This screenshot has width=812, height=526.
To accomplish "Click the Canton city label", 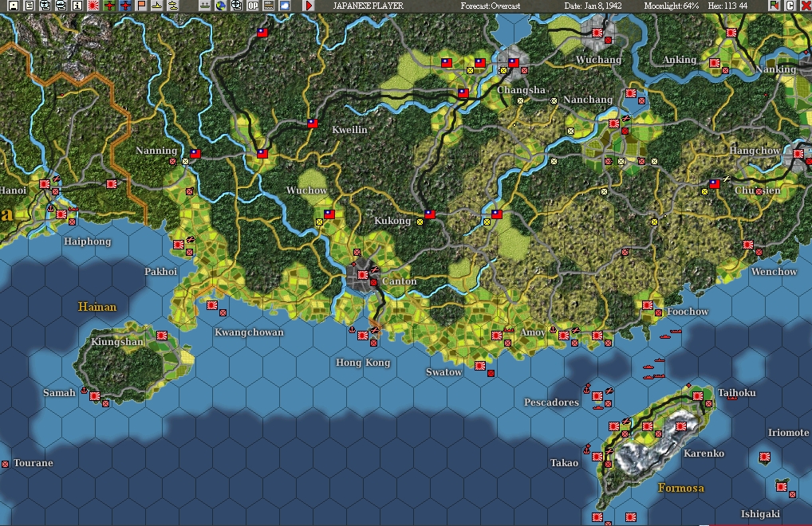I will click(x=400, y=281).
